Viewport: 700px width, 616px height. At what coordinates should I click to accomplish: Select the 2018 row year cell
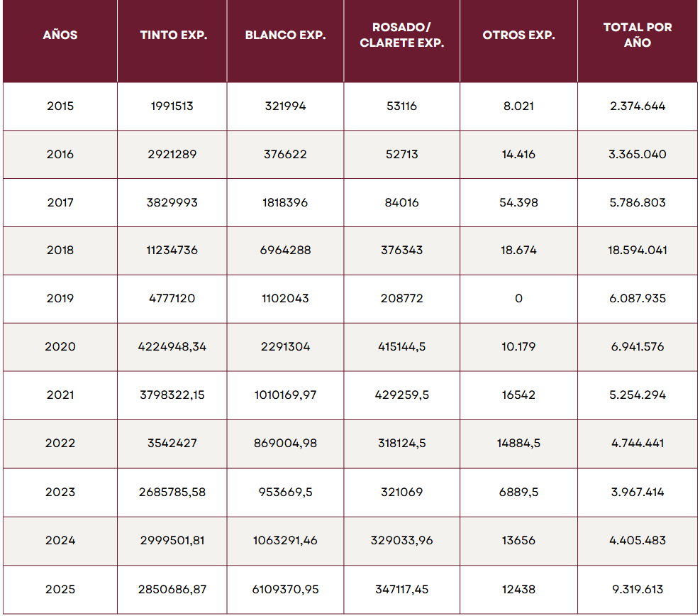[60, 251]
